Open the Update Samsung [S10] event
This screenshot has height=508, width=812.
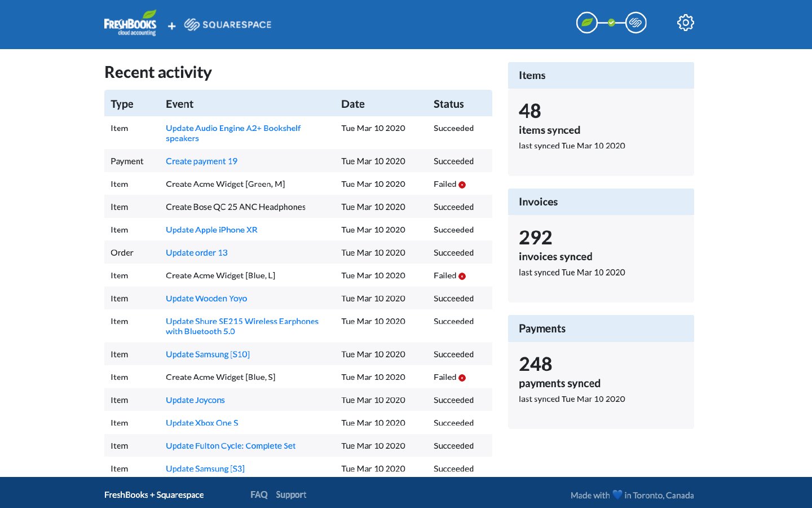pos(208,354)
